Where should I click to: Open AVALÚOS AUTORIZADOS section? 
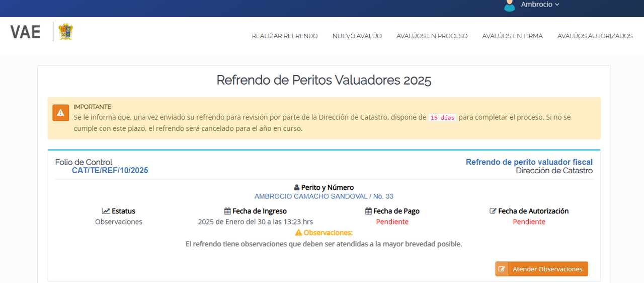[595, 36]
